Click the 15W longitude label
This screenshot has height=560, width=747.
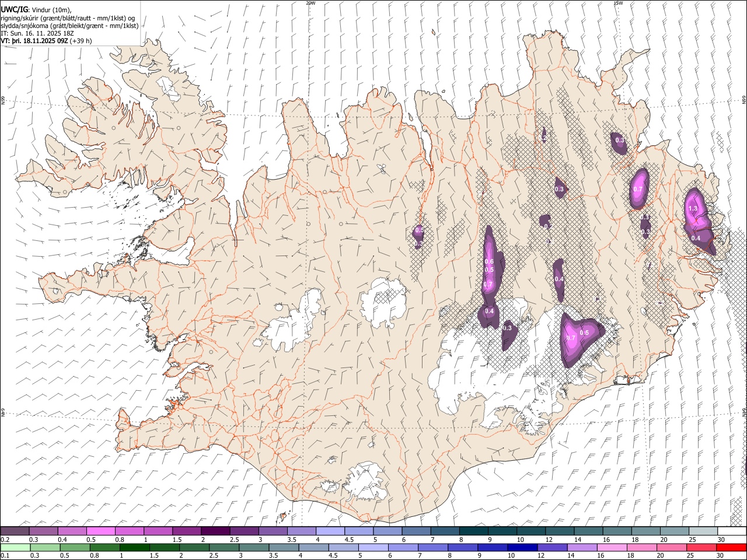point(618,3)
